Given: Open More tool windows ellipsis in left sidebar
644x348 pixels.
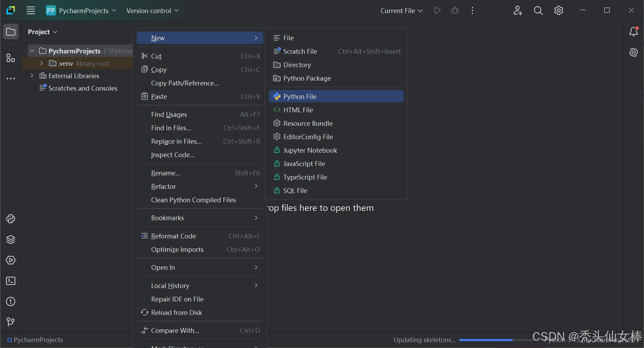Looking at the screenshot, I should [11, 79].
